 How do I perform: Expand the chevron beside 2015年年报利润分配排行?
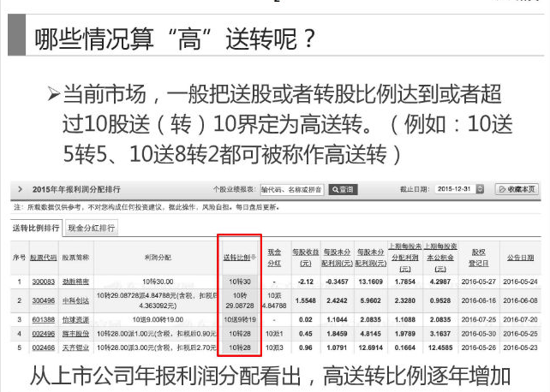tap(20, 189)
